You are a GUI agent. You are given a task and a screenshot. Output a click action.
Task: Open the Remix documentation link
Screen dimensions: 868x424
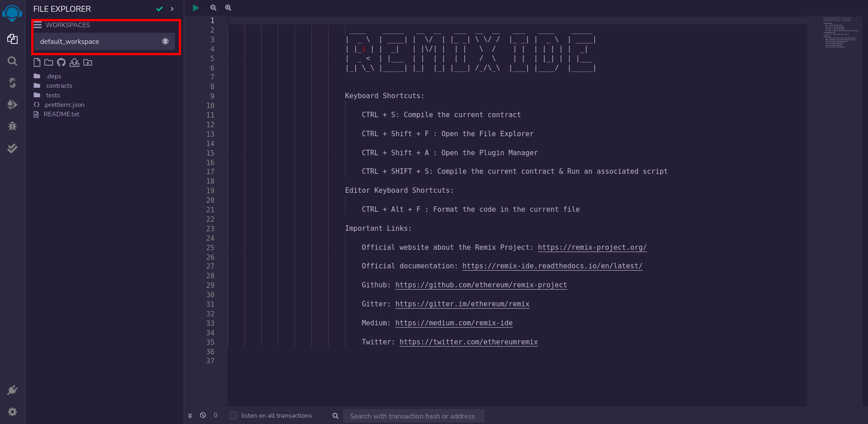(x=552, y=266)
